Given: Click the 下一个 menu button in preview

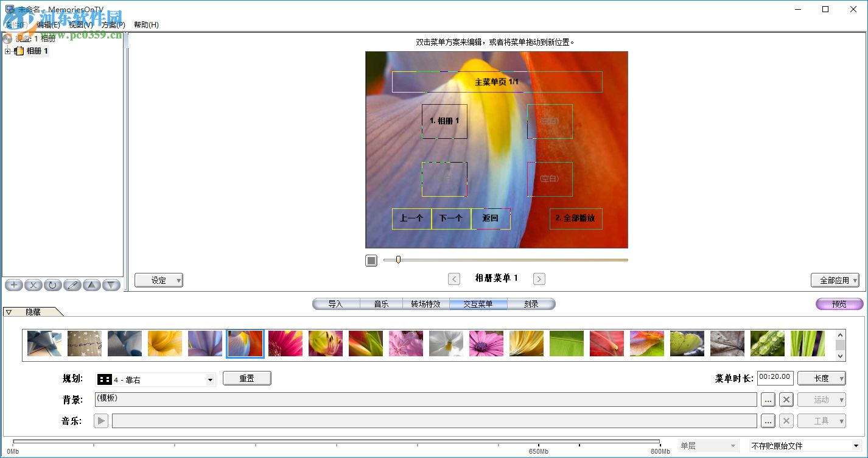Looking at the screenshot, I should (451, 219).
